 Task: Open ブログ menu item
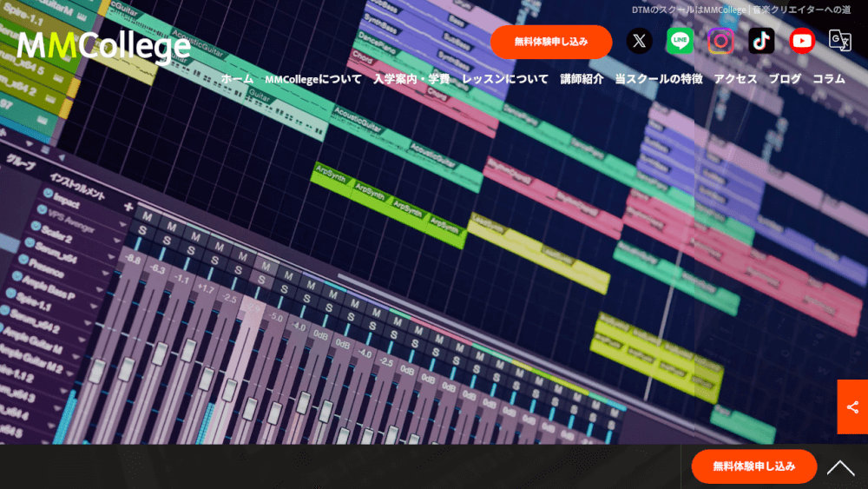point(785,79)
